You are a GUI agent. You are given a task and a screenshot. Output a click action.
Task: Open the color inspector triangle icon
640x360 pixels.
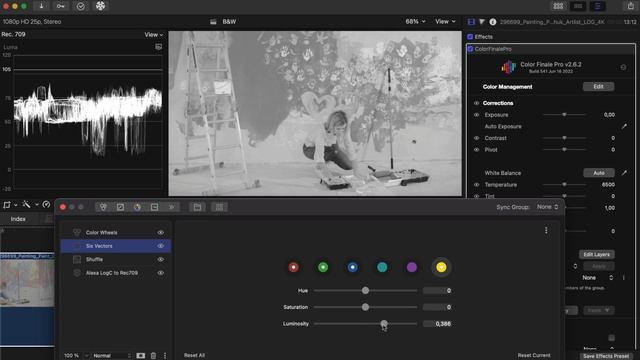point(482,22)
